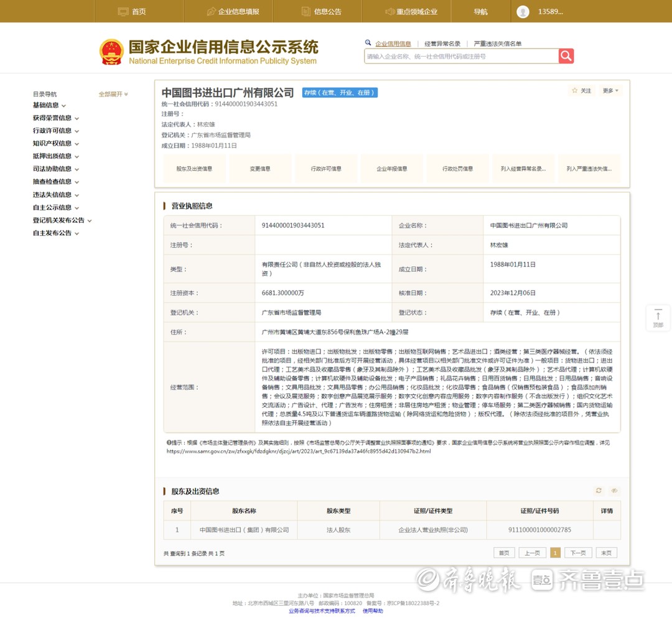Toggle the eye icon in 股东及出资信息
The height and width of the screenshot is (622, 672).
pos(614,491)
